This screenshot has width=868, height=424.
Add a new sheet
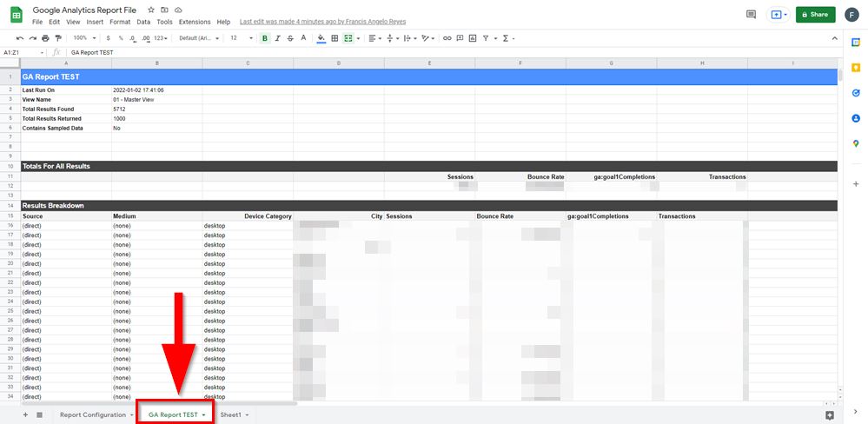click(25, 414)
